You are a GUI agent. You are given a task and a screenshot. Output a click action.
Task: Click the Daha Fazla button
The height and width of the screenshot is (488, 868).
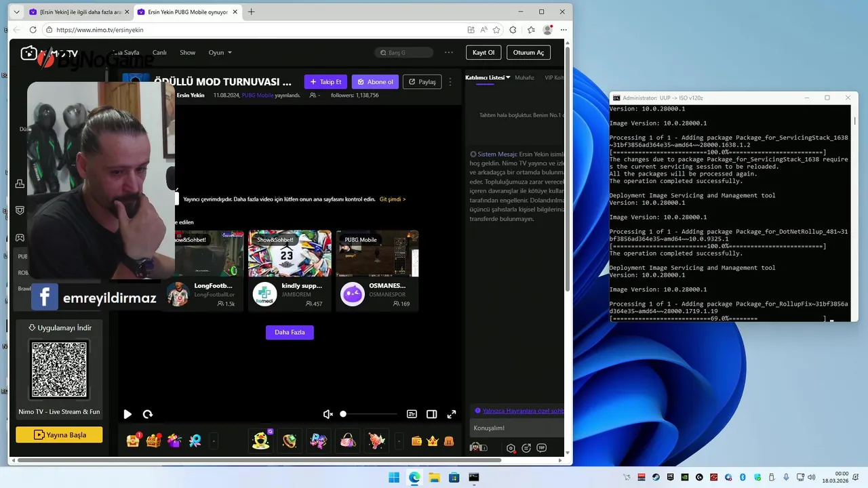click(290, 332)
